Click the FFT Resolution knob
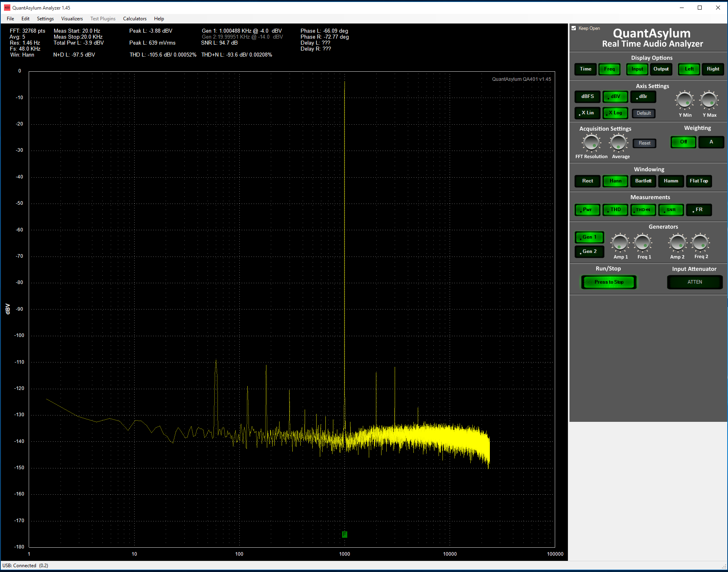728x572 pixels. tap(591, 143)
